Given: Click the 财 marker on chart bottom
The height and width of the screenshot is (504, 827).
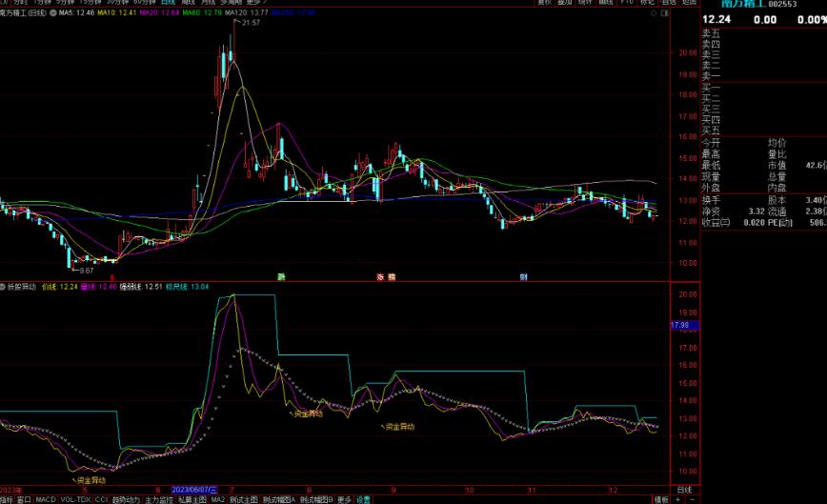Looking at the screenshot, I should [523, 277].
